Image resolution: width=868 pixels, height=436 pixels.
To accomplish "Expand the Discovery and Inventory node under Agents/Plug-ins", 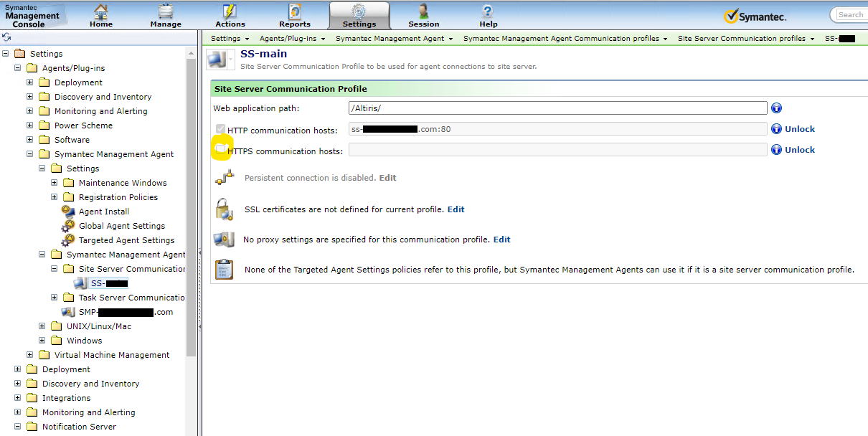I will click(30, 97).
